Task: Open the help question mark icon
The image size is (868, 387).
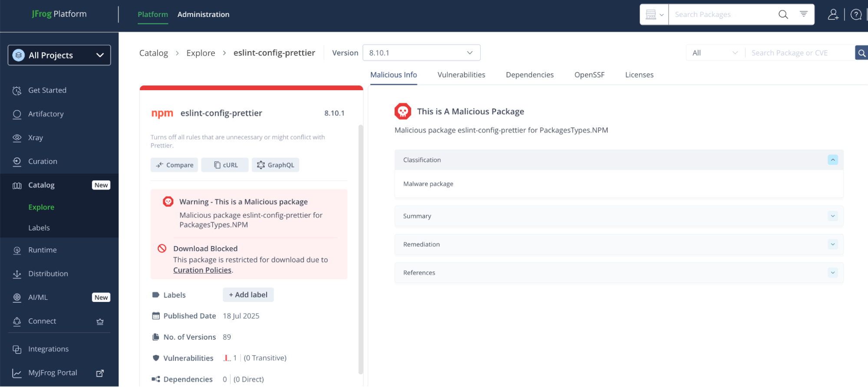Action: tap(856, 15)
